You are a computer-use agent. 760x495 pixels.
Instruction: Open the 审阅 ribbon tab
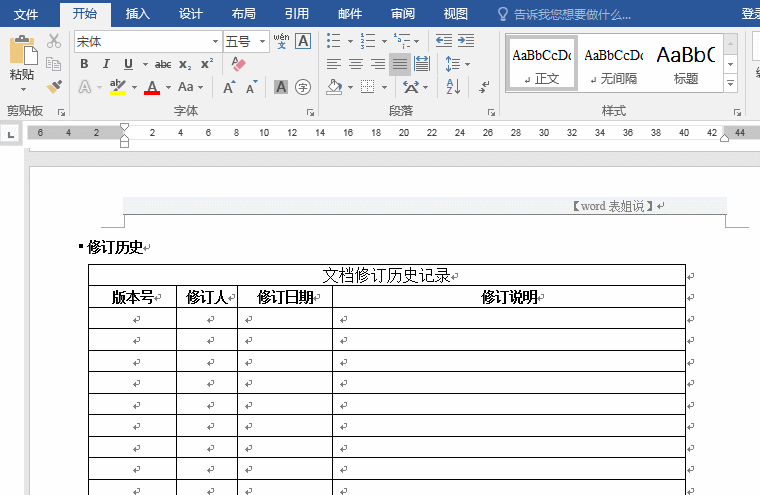[x=403, y=14]
